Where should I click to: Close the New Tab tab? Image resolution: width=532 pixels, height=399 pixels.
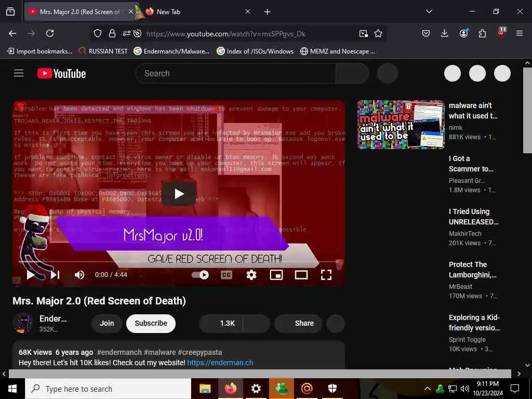tap(248, 11)
